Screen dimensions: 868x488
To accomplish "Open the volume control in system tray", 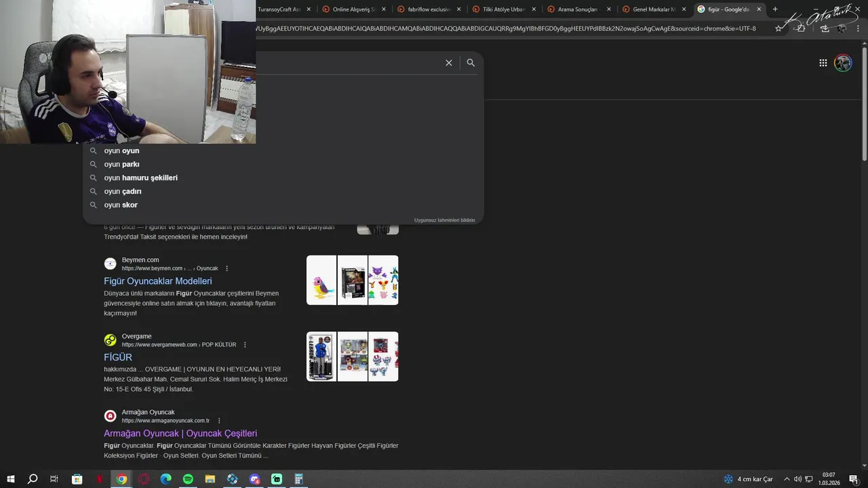I will tap(797, 479).
